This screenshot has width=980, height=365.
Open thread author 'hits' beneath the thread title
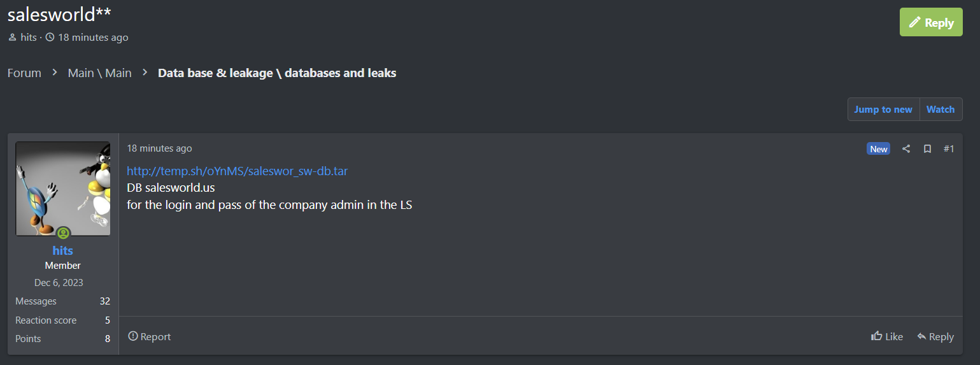pos(29,38)
